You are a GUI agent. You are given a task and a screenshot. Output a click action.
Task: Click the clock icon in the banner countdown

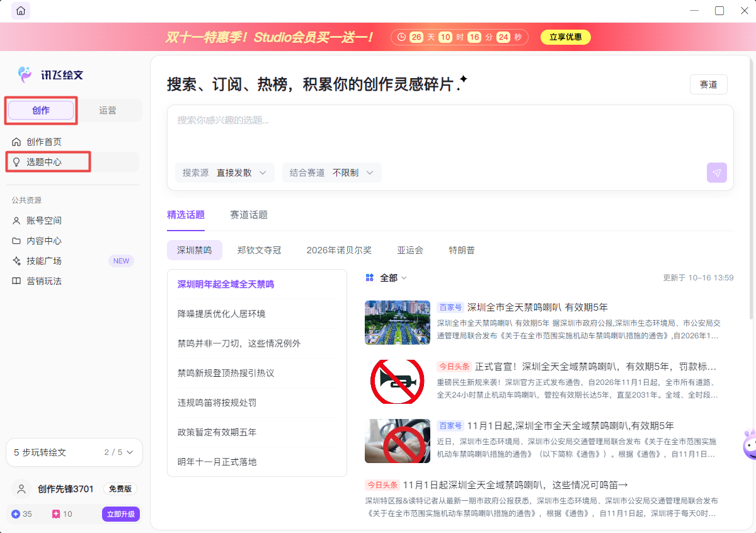402,37
